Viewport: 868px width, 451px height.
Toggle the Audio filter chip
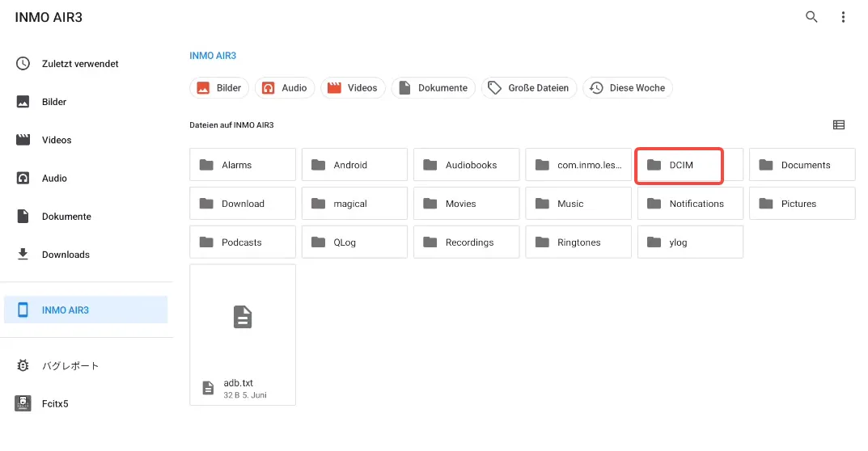(x=285, y=88)
